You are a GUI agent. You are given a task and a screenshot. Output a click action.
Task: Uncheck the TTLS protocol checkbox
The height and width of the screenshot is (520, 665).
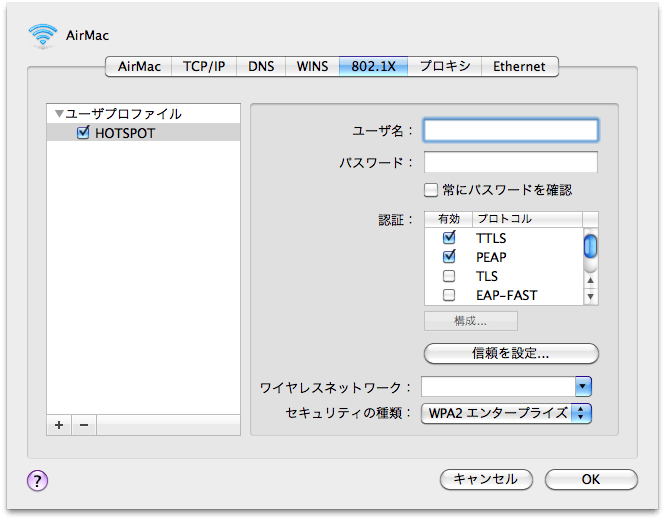click(x=449, y=238)
